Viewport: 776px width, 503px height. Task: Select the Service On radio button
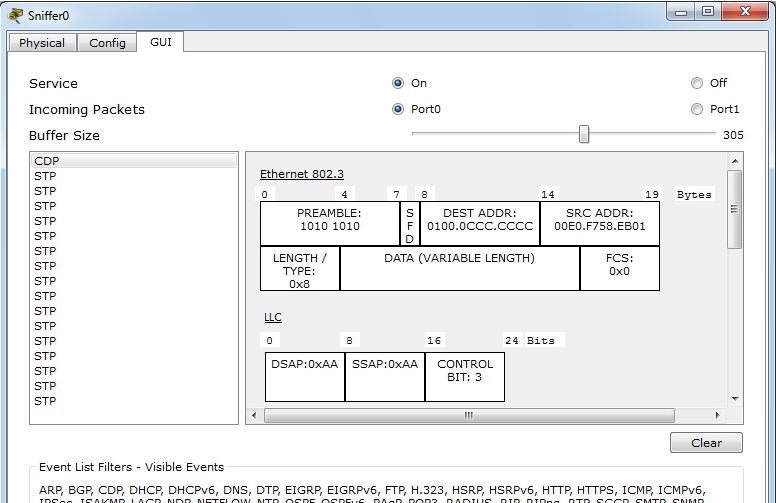pos(398,83)
